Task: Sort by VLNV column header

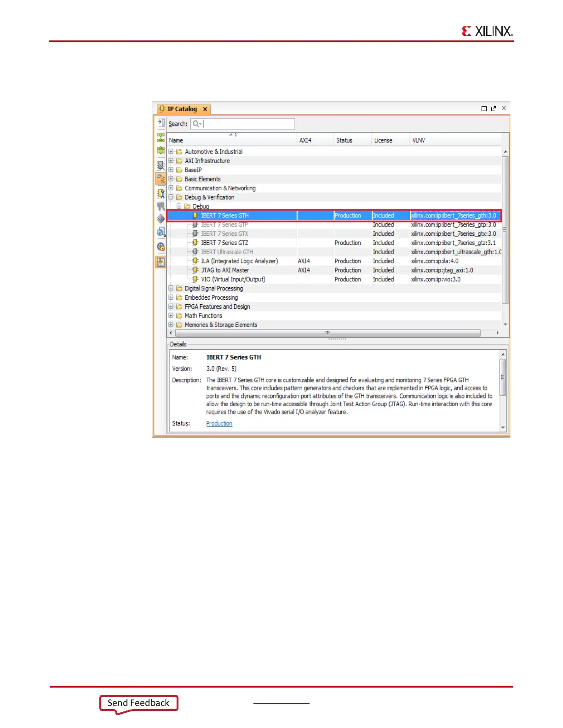Action: [x=455, y=140]
